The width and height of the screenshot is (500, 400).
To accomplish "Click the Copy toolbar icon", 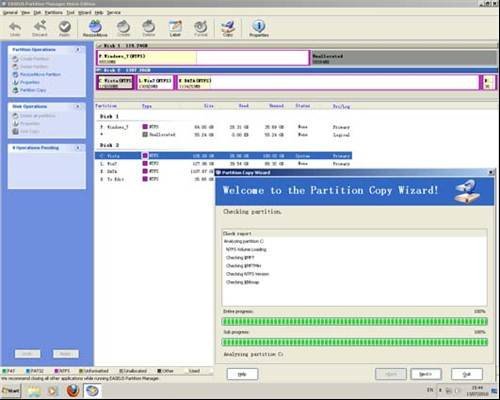I will 228,28.
